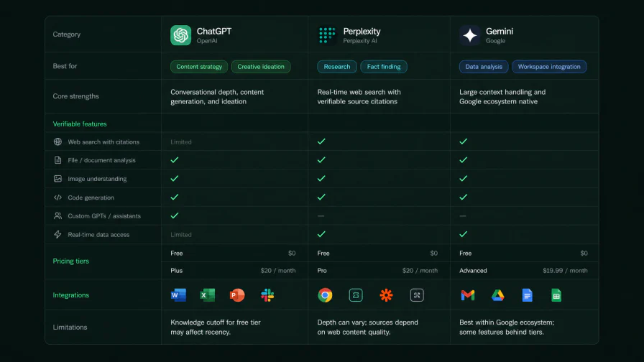Click the Gemini star logo icon
This screenshot has height=362, width=644.
[469, 35]
